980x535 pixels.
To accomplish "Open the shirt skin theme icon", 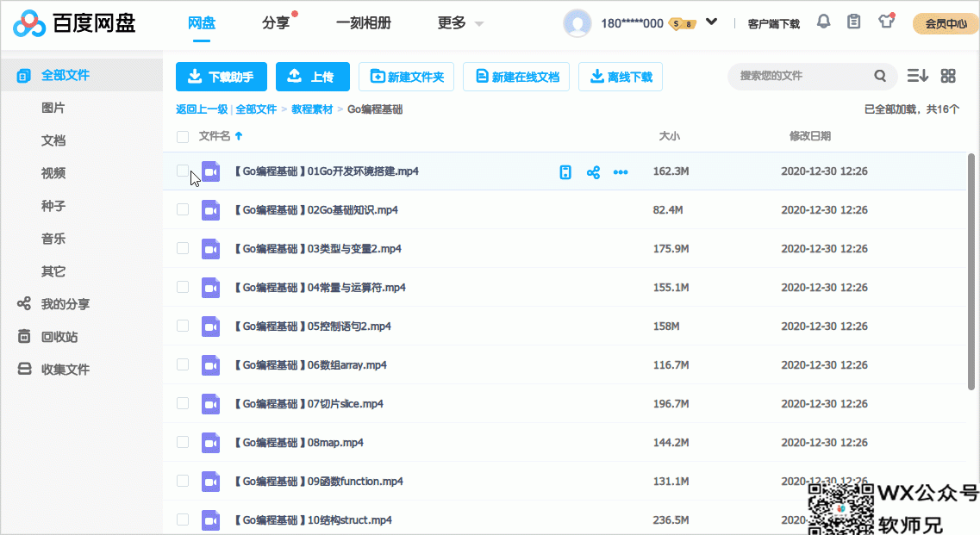I will [x=886, y=22].
